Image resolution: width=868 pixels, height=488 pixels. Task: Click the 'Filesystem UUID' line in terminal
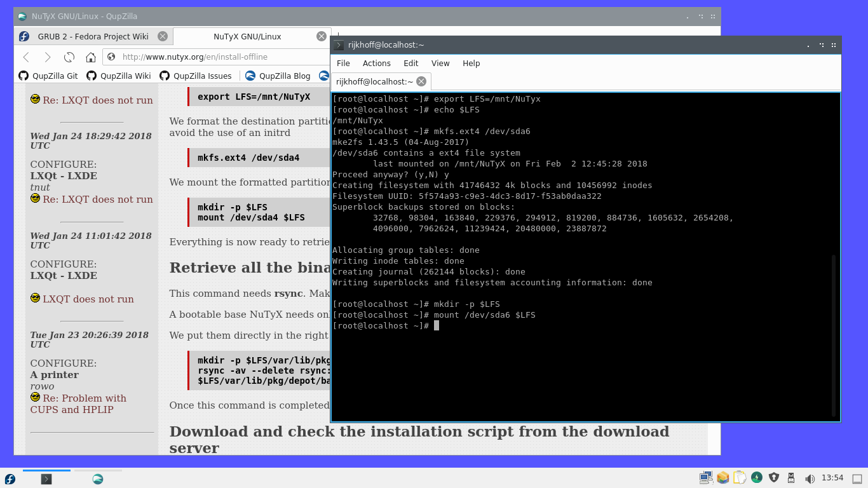click(x=467, y=196)
